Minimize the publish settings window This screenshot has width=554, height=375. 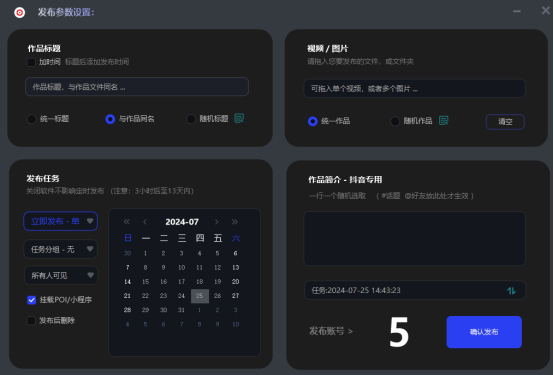coord(517,11)
